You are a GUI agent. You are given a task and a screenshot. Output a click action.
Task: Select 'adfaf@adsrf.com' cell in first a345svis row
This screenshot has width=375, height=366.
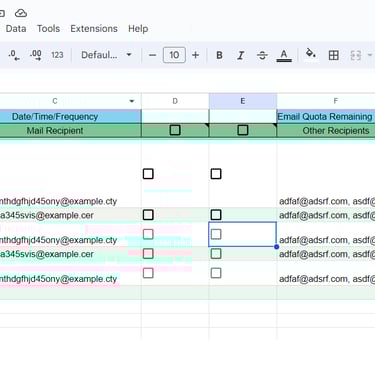tap(326, 215)
